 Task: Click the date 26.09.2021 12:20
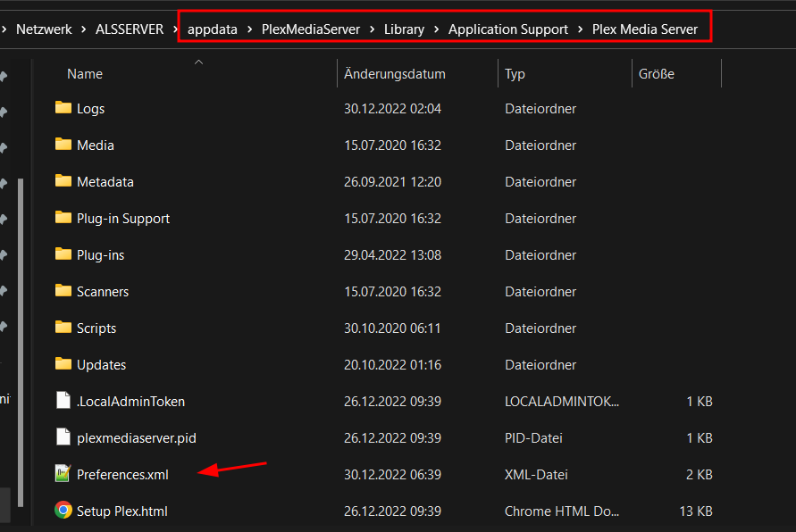click(392, 181)
